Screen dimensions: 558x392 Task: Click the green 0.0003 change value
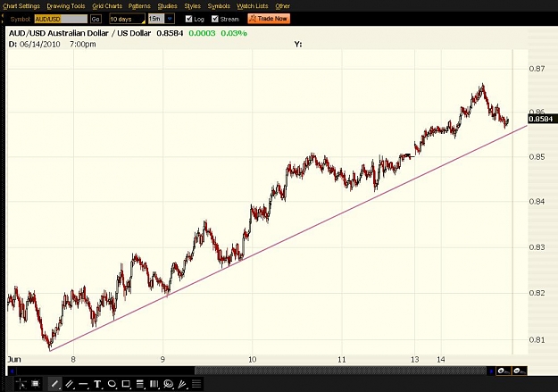(x=202, y=33)
